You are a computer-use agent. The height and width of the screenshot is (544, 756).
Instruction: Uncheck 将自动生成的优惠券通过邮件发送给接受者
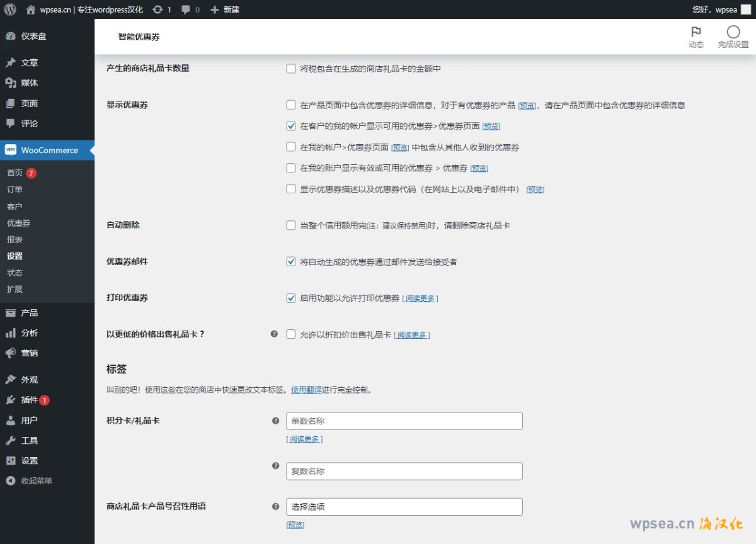291,261
